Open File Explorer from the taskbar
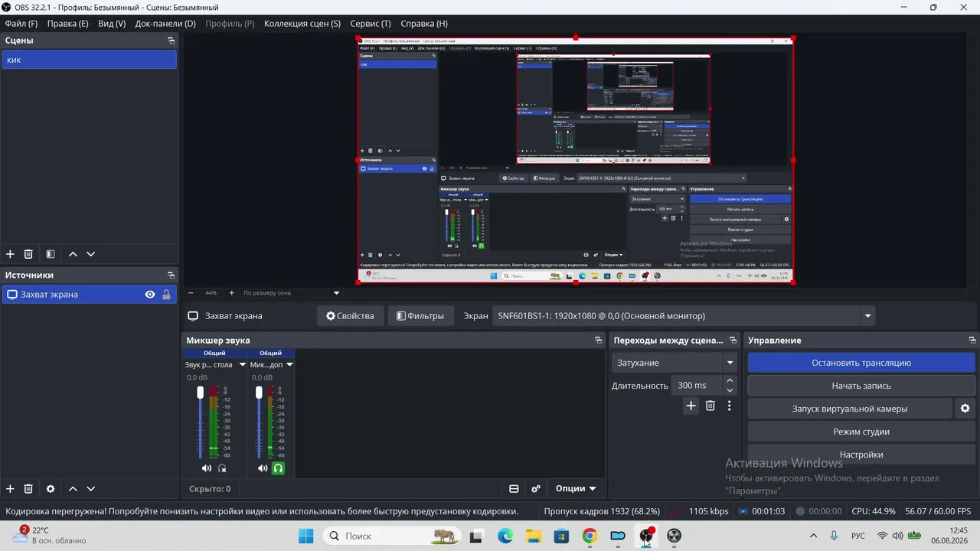 click(533, 536)
